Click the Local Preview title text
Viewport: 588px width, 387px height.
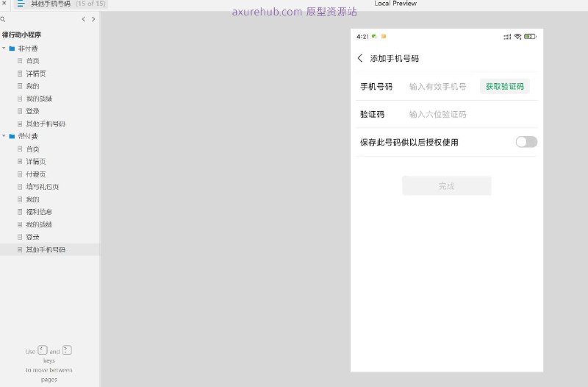pyautogui.click(x=395, y=4)
